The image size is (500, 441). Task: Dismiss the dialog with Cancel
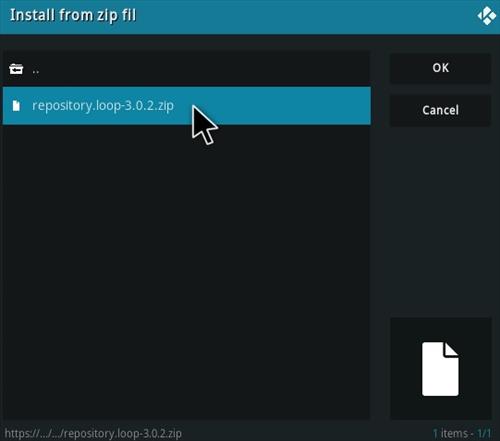[440, 110]
